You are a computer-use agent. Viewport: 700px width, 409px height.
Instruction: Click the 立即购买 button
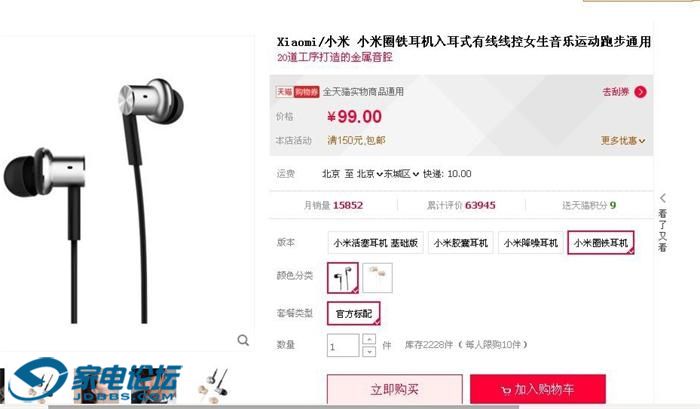tap(395, 389)
